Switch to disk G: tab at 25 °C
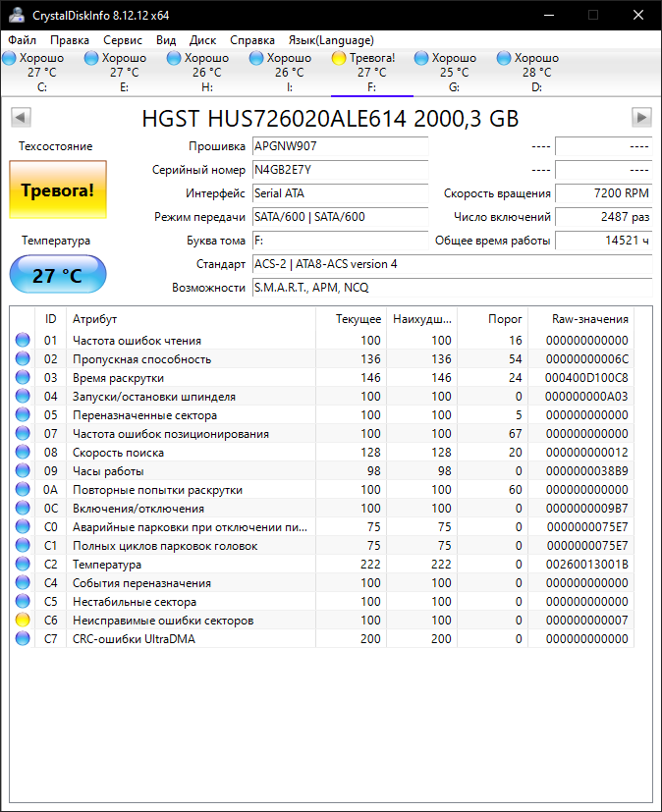The height and width of the screenshot is (812, 662). pos(455,72)
